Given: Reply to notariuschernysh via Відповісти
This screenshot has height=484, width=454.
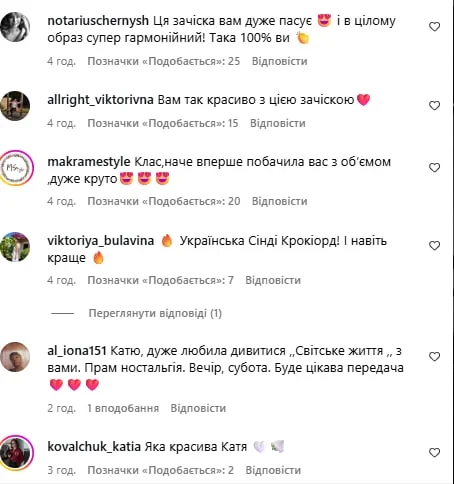Looking at the screenshot, I should click(x=279, y=61).
